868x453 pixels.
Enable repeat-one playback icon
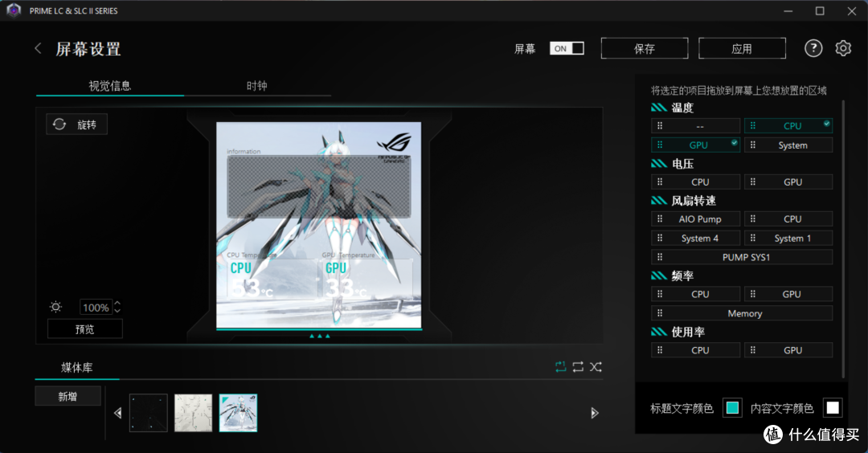pyautogui.click(x=561, y=367)
